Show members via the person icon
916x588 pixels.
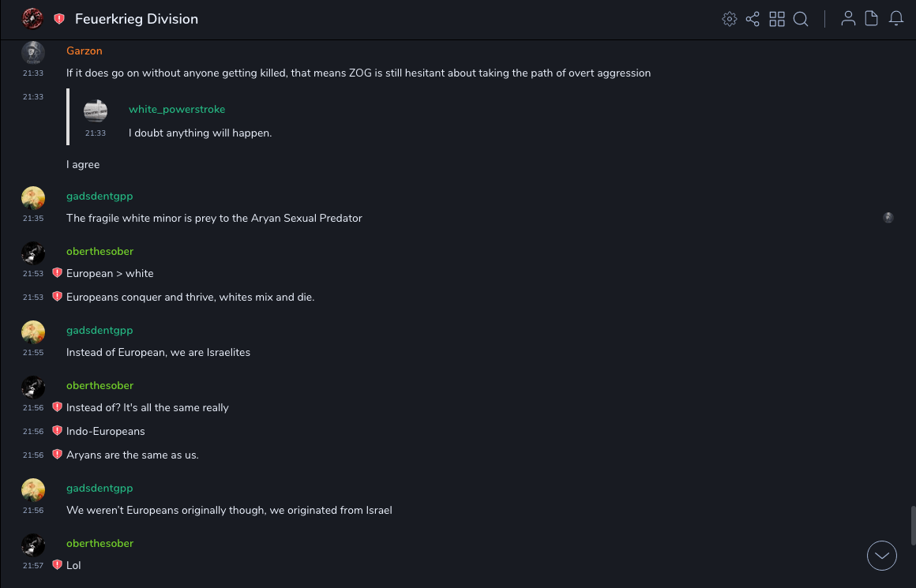tap(848, 19)
